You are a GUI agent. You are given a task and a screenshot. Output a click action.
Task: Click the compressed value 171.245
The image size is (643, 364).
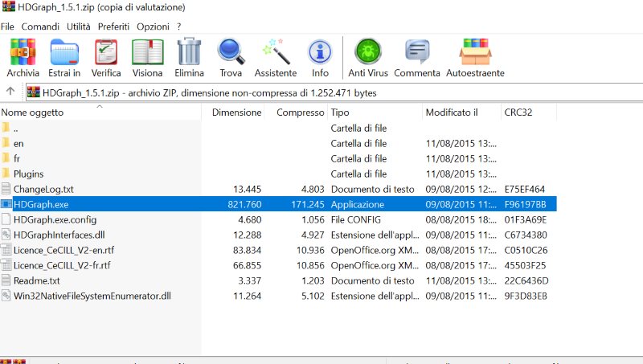(x=308, y=204)
